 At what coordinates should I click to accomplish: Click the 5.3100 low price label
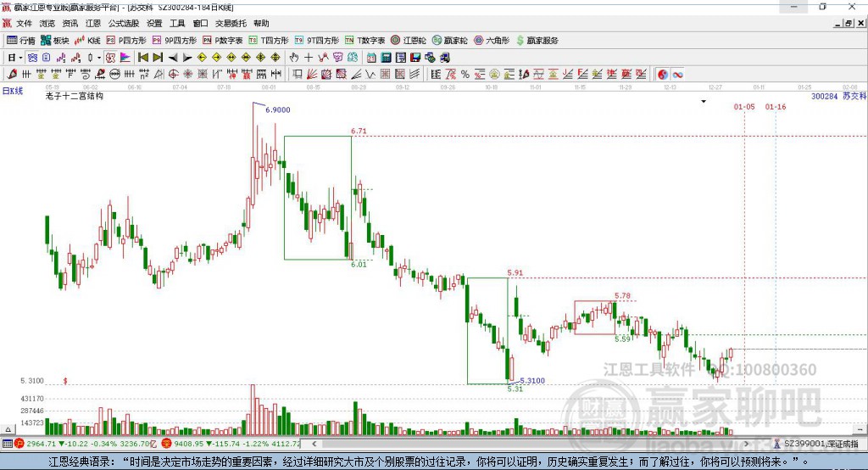tap(532, 380)
